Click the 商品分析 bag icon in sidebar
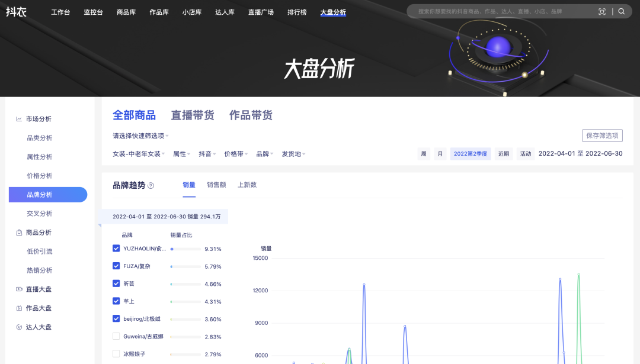The width and height of the screenshot is (640, 364). pyautogui.click(x=19, y=233)
